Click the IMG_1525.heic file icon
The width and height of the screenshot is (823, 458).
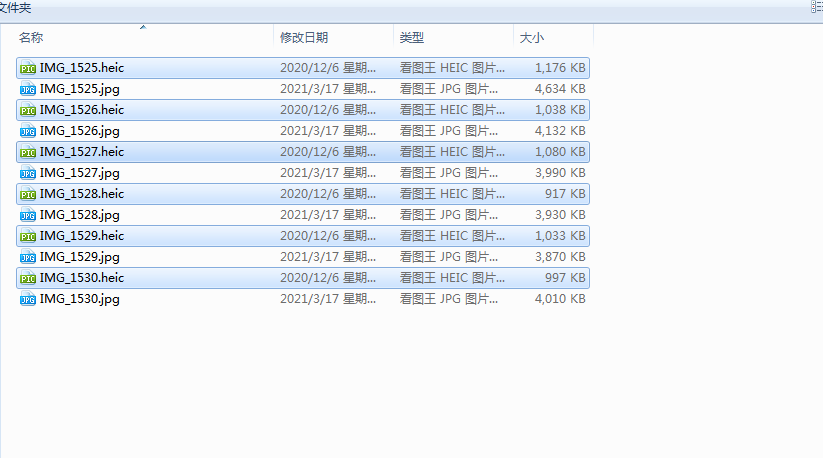[x=28, y=68]
